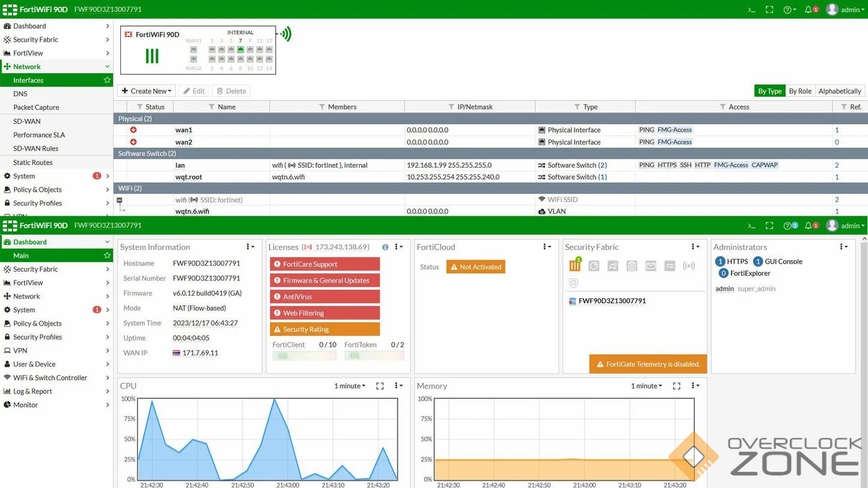This screenshot has height=488, width=868.
Task: Click FortiToken 0% usage bar
Action: (x=374, y=356)
